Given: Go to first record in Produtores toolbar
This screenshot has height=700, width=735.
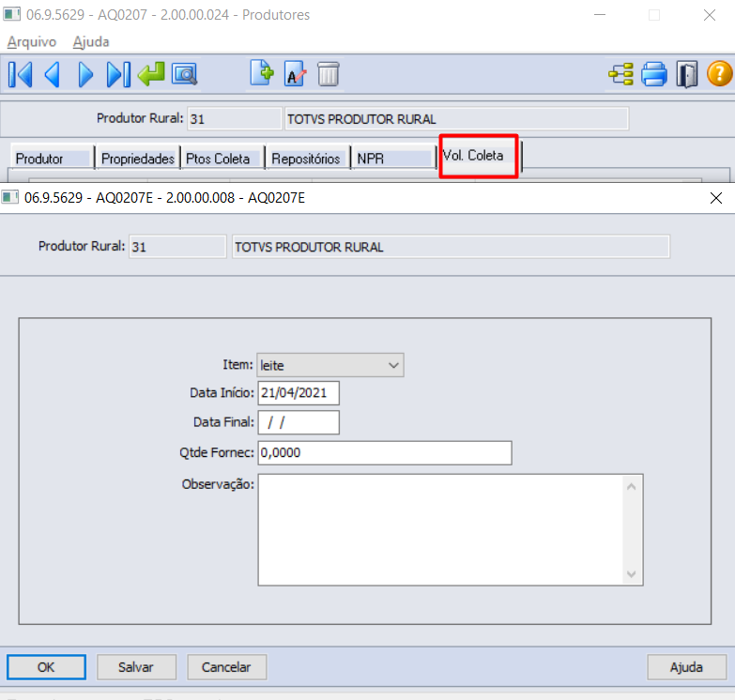Looking at the screenshot, I should tap(20, 74).
